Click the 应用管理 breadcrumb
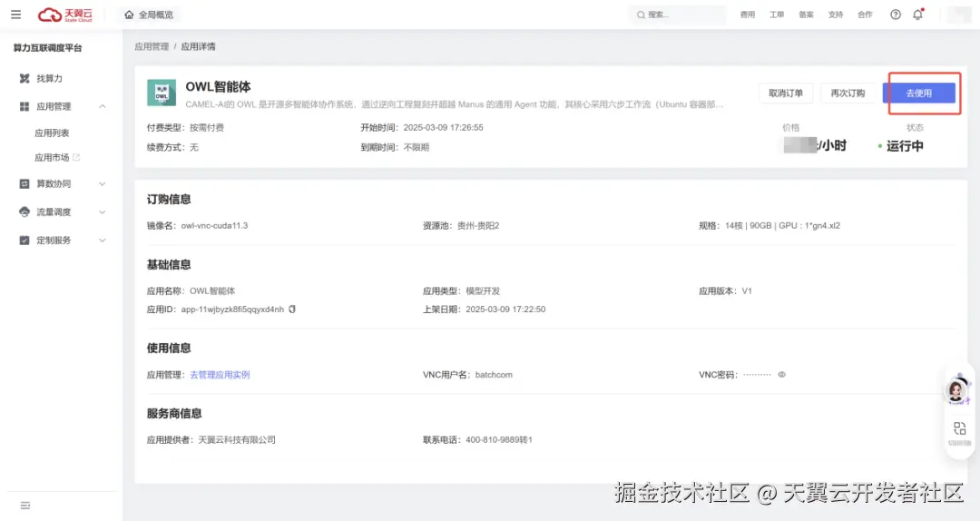Viewport: 980px width, 521px height. click(x=152, y=46)
